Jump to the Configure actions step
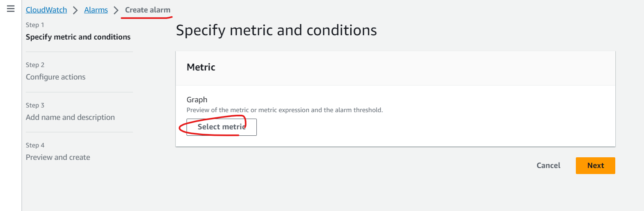 (x=56, y=77)
